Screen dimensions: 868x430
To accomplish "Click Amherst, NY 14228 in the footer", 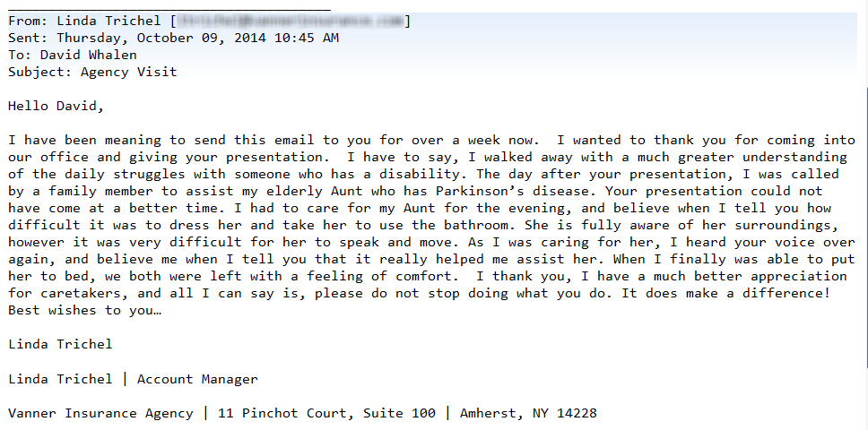I will pos(528,413).
